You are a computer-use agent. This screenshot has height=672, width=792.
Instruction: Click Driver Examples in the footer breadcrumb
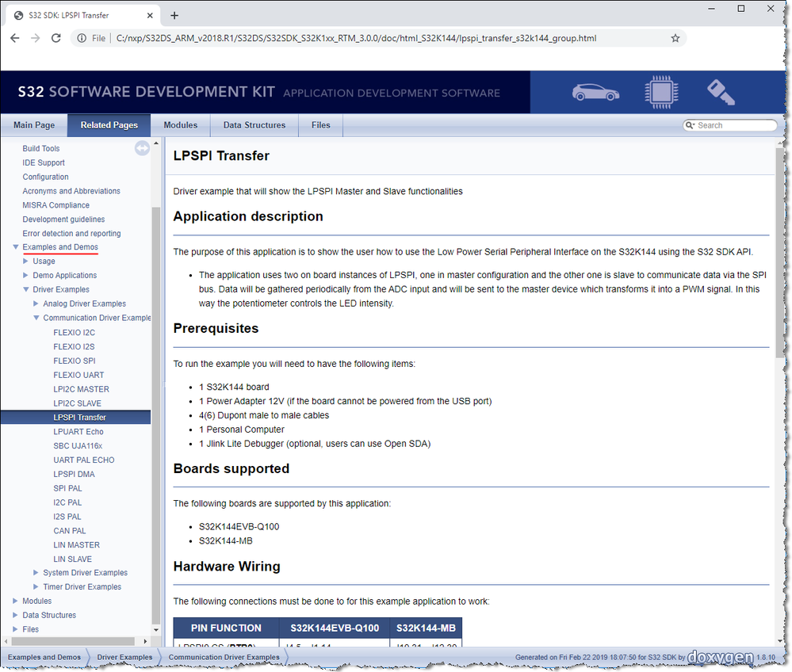tap(124, 657)
